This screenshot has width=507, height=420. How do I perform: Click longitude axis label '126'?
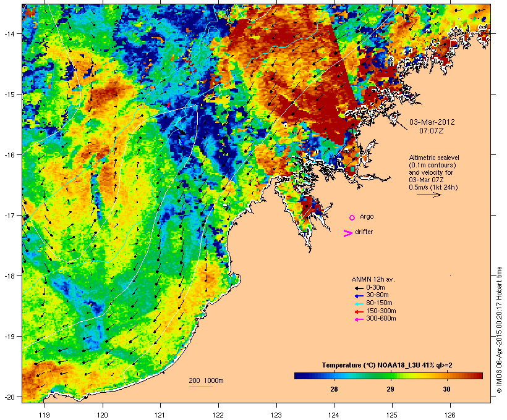[449, 415]
